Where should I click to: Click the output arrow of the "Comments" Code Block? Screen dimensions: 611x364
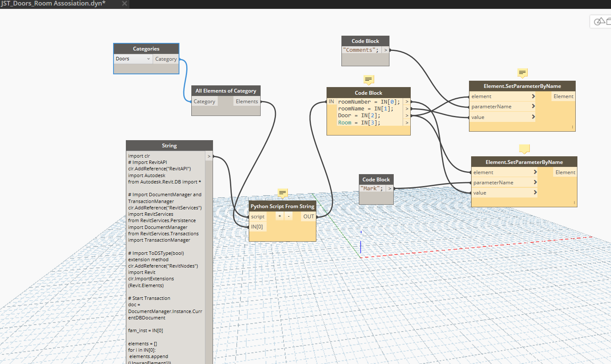tap(386, 50)
